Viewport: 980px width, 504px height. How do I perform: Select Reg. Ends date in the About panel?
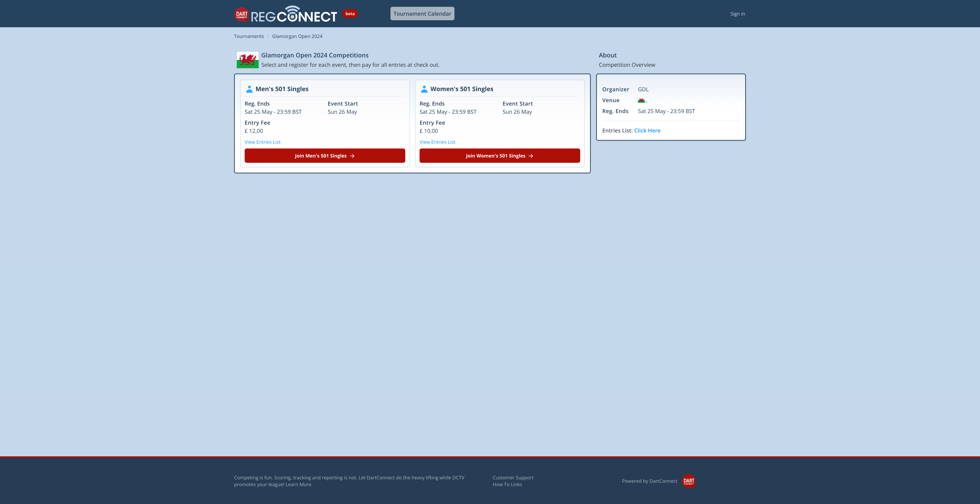point(667,111)
